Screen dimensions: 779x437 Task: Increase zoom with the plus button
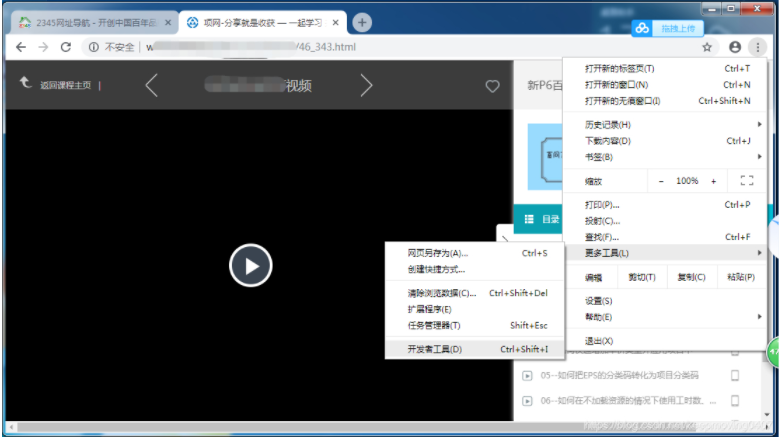point(713,181)
